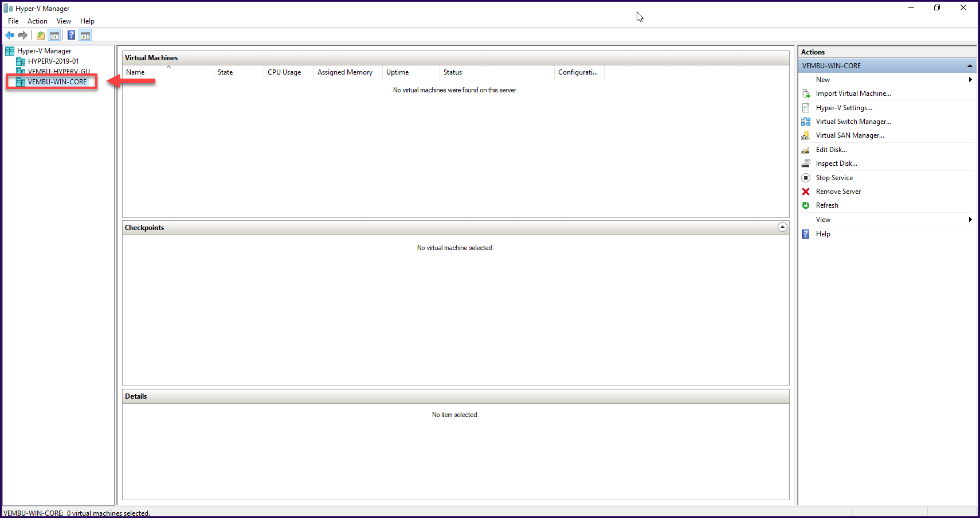This screenshot has width=980, height=518.
Task: Click the Virtual Switch Manager icon
Action: 806,122
